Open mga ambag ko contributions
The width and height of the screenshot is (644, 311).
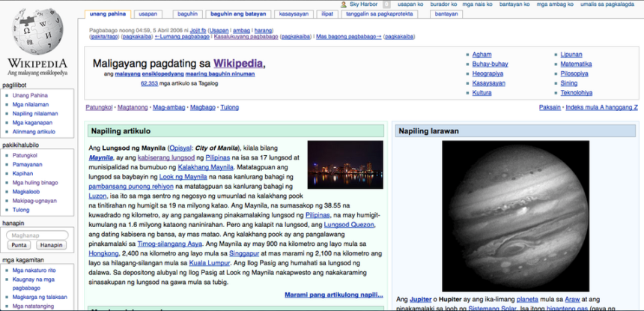tap(555, 4)
